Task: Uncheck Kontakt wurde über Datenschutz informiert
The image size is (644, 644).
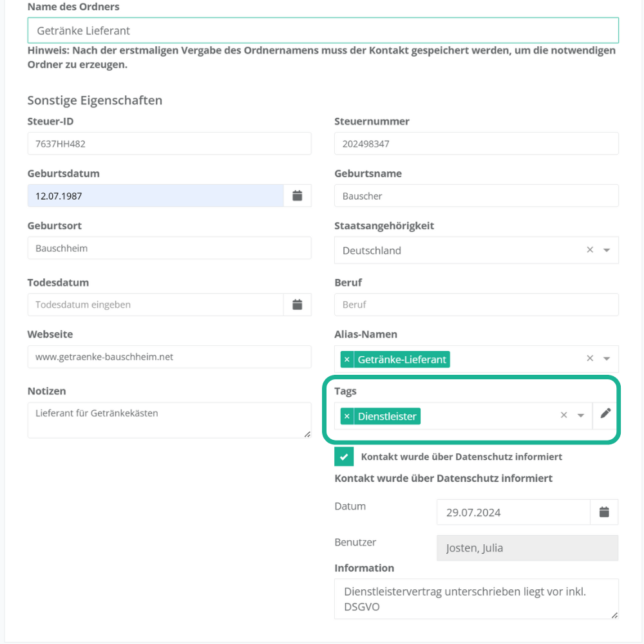Action: [344, 457]
